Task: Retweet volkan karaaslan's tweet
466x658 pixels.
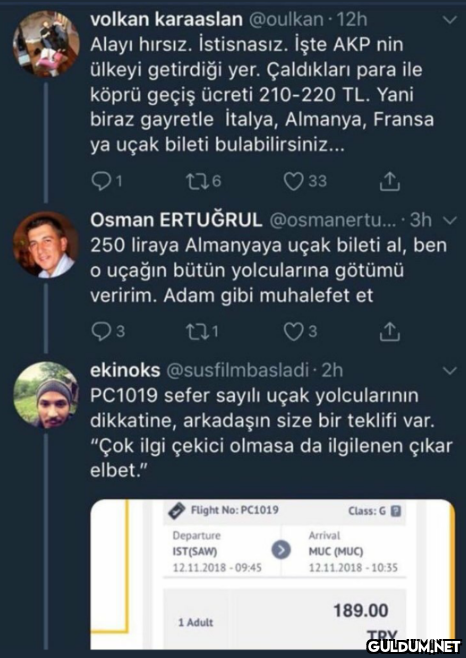Action: [x=195, y=181]
